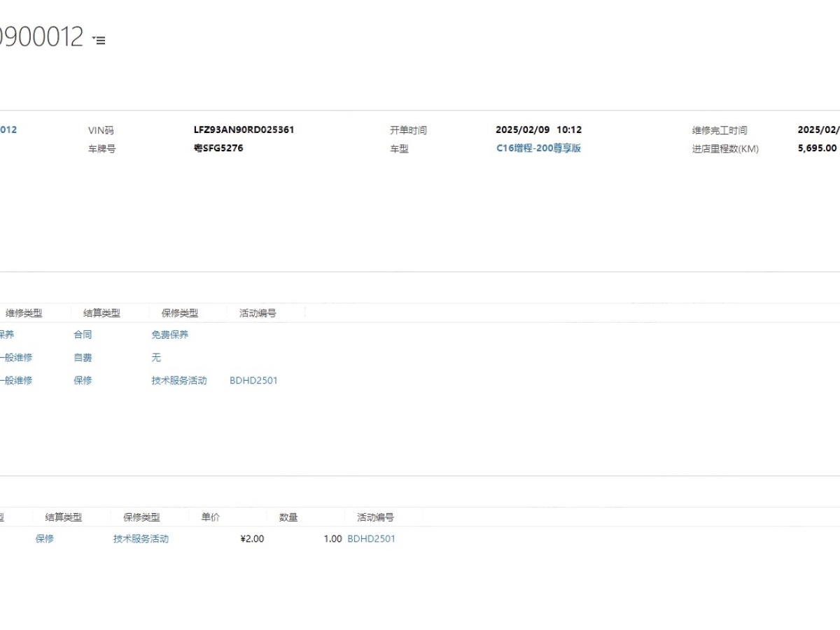Image resolution: width=840 pixels, height=630 pixels.
Task: Open BDHD2501 in the repair type table
Action: [253, 381]
